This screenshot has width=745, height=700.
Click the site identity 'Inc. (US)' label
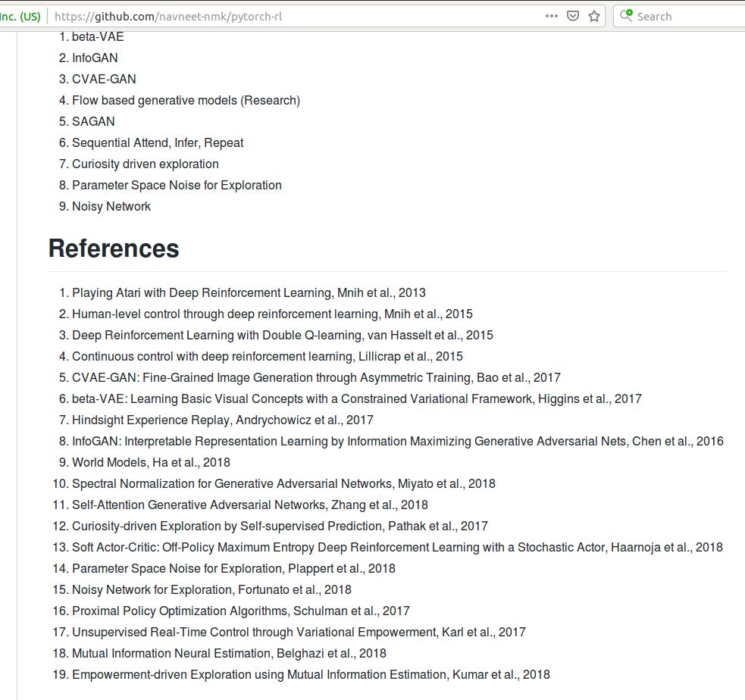pyautogui.click(x=20, y=17)
